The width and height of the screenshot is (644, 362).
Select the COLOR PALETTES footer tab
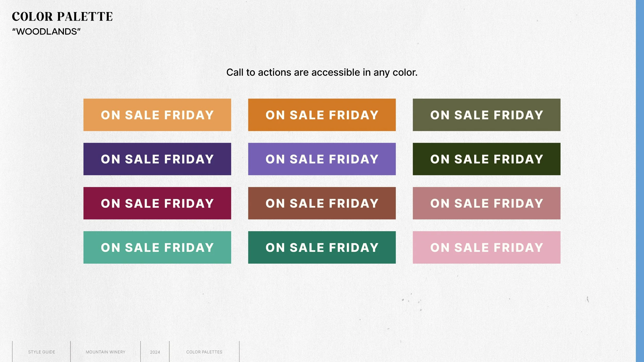tap(204, 352)
